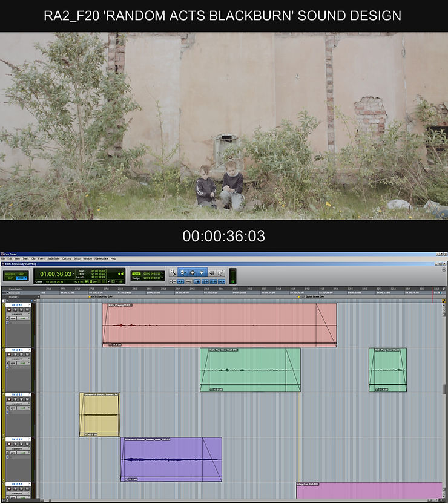Enable Shuffle edit mode
The width and height of the screenshot is (448, 504).
coord(10,274)
